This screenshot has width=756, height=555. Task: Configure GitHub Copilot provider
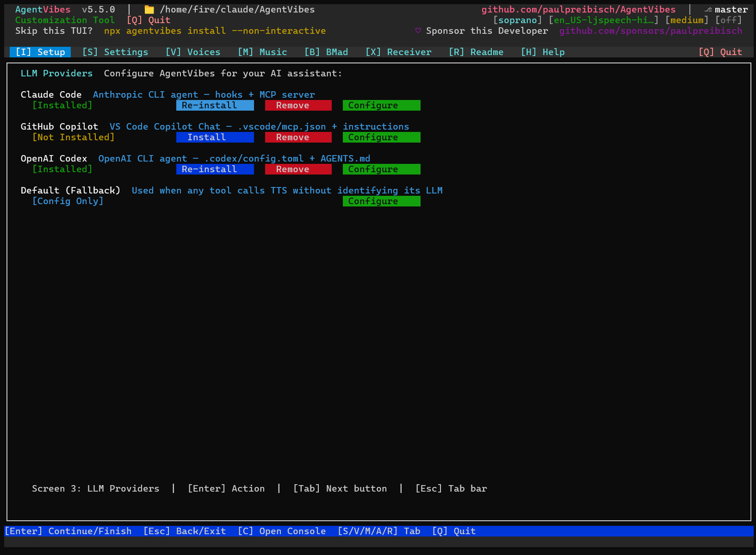[382, 137]
